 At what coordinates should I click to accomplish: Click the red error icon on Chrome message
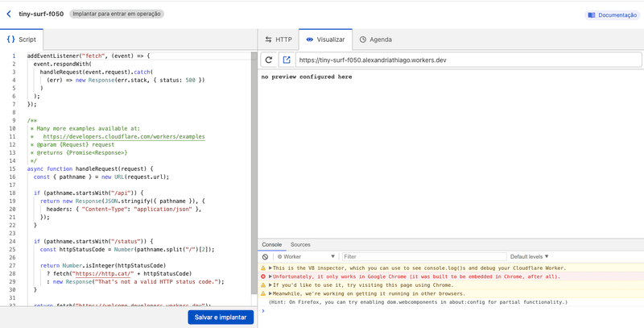263,276
